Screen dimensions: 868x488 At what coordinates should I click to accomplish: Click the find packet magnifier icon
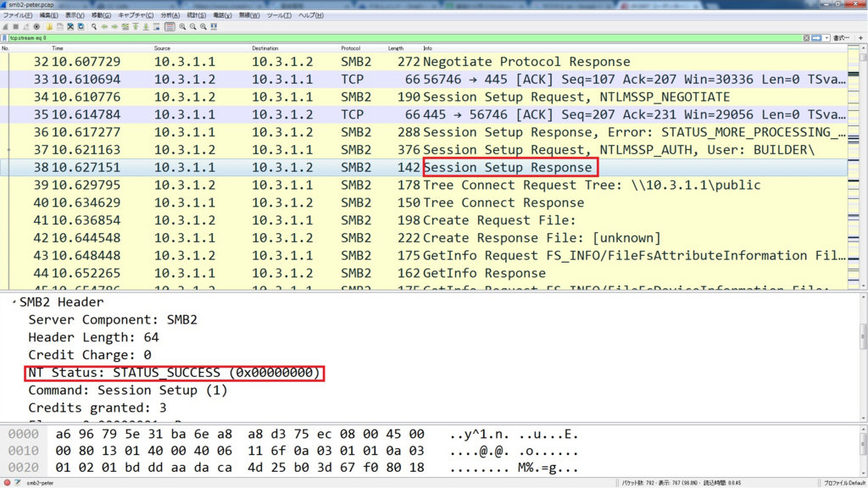click(94, 26)
